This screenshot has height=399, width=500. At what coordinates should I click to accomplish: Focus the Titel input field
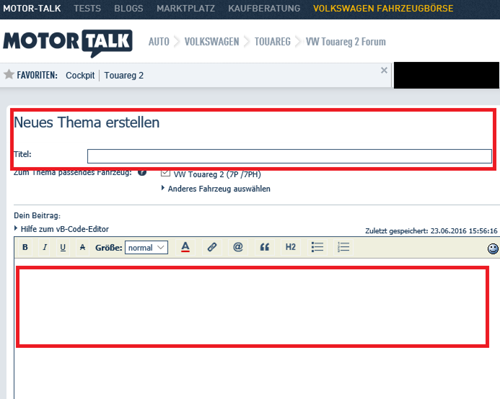[289, 156]
